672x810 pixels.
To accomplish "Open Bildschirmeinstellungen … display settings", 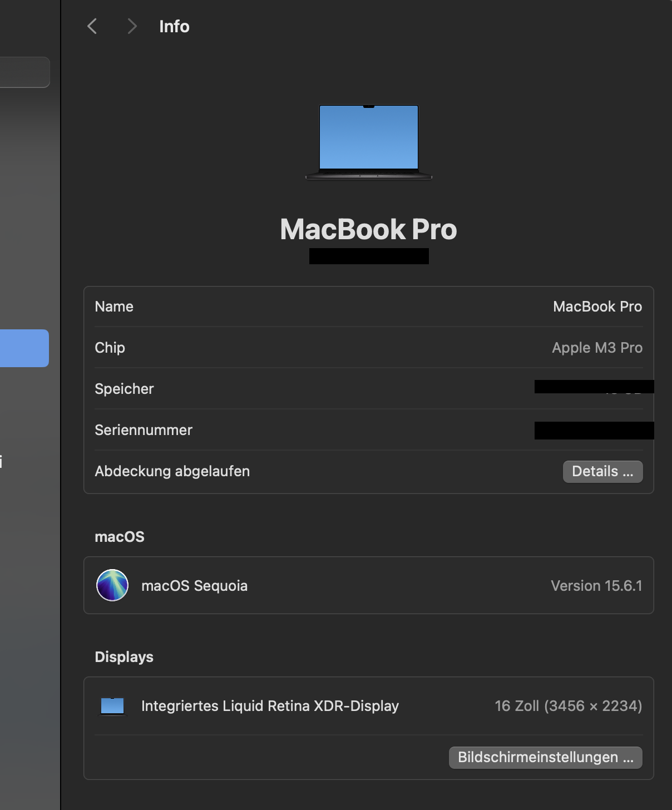I will click(545, 758).
